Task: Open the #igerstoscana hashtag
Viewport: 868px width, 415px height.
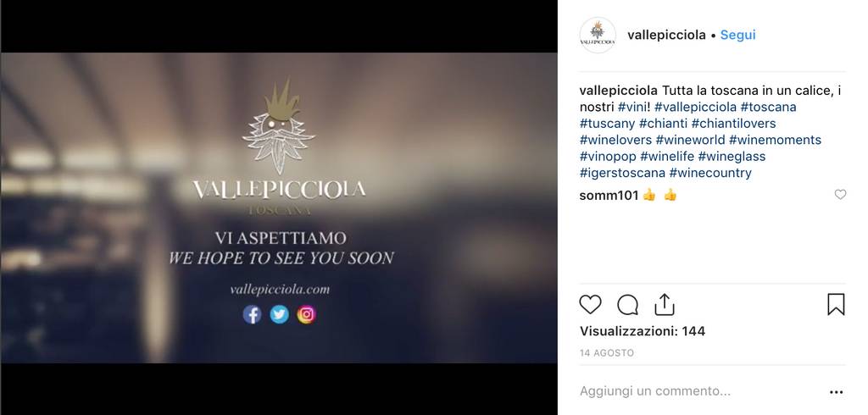Action: [622, 173]
